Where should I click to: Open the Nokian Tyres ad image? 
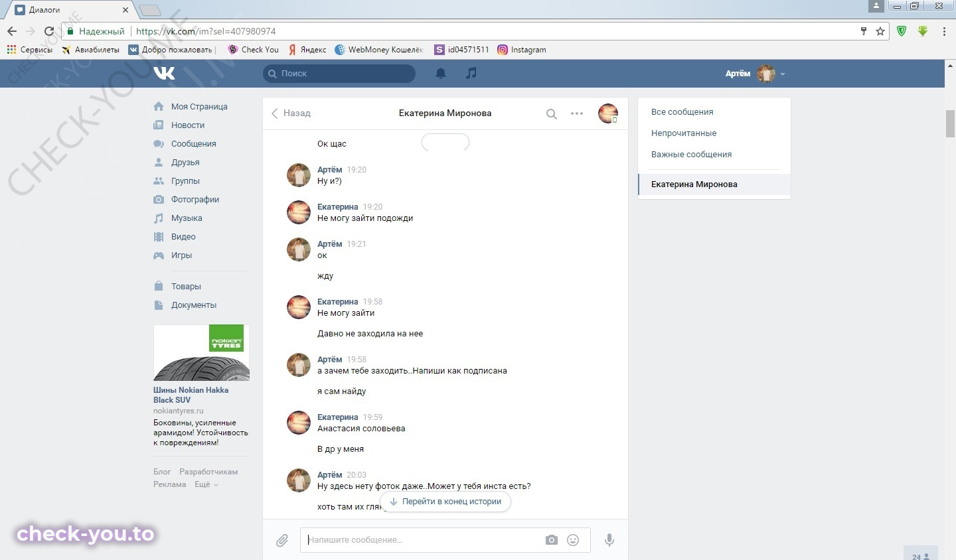click(x=201, y=352)
